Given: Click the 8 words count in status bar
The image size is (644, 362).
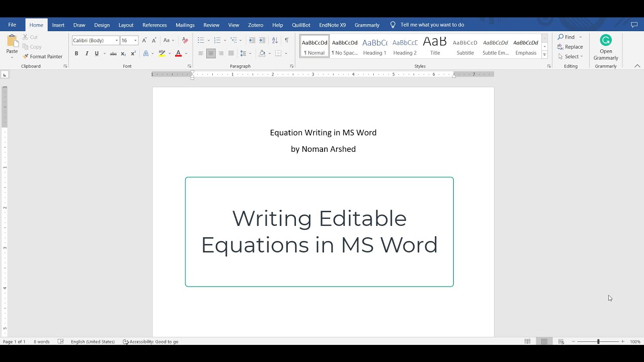Looking at the screenshot, I should tap(42, 342).
